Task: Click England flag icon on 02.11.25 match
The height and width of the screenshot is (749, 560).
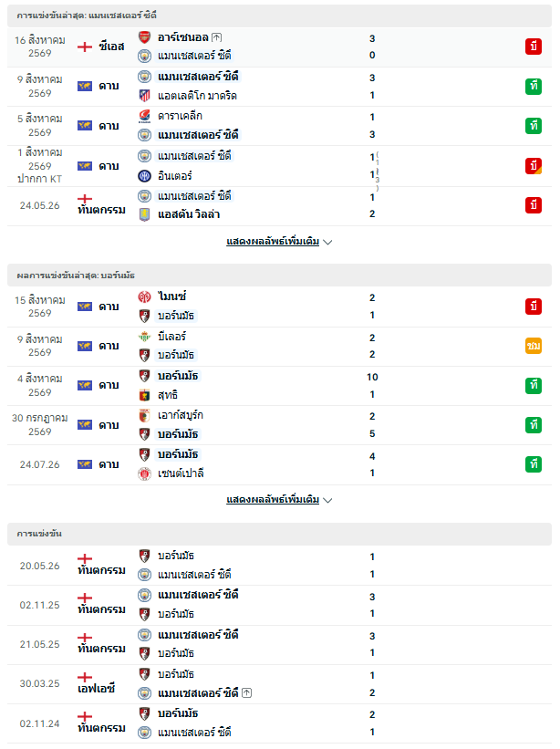Action: coord(85,598)
